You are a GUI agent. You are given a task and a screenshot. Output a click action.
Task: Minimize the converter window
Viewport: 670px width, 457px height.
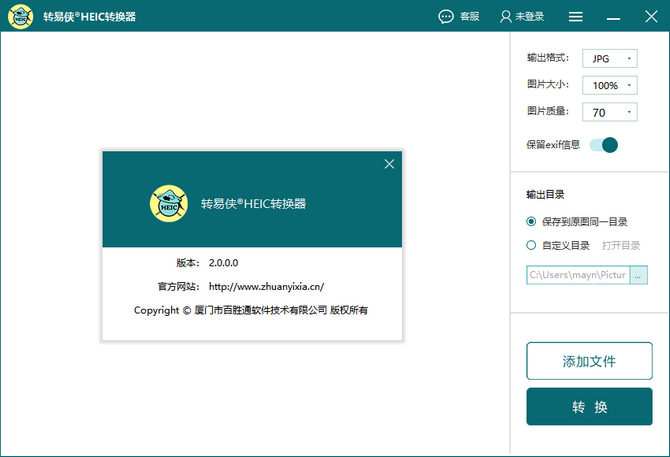point(613,18)
